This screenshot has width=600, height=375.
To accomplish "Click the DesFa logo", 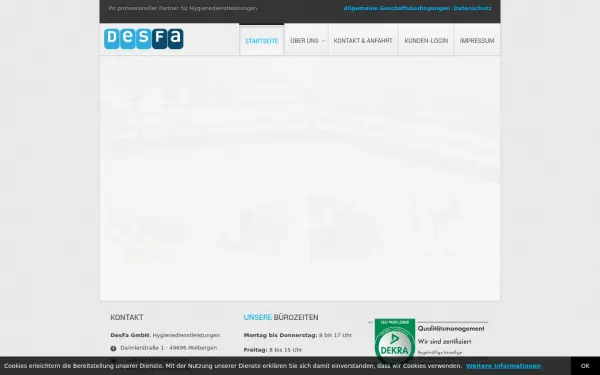I will [x=143, y=39].
